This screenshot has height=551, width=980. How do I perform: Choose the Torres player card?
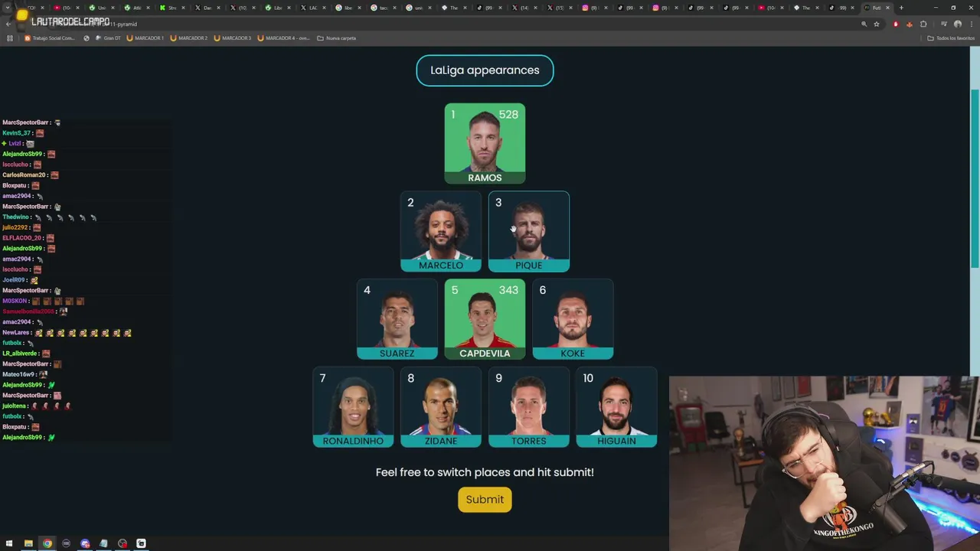click(529, 407)
